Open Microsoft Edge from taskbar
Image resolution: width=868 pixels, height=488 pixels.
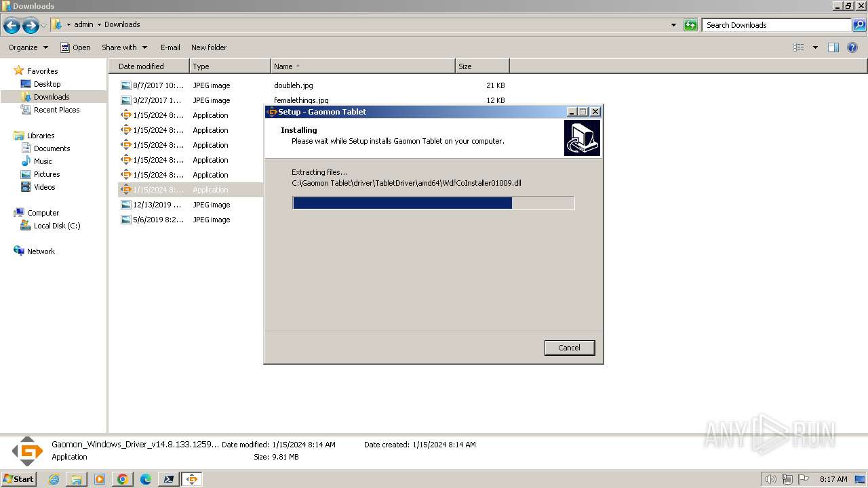pyautogui.click(x=146, y=479)
